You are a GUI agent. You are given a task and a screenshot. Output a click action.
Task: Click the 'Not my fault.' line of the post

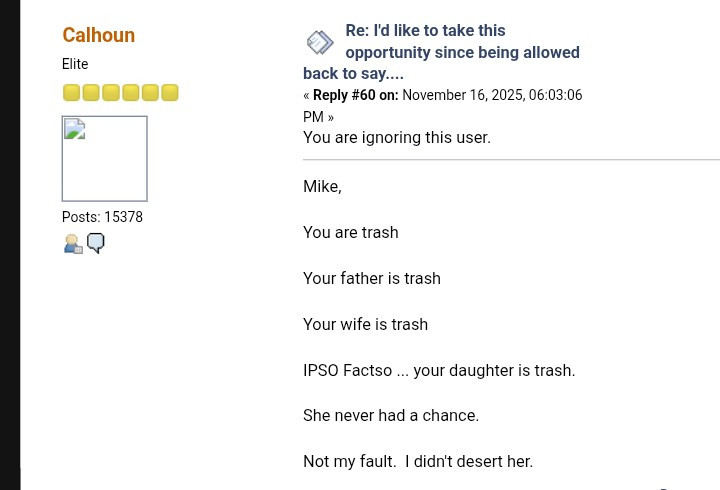pyautogui.click(x=417, y=461)
